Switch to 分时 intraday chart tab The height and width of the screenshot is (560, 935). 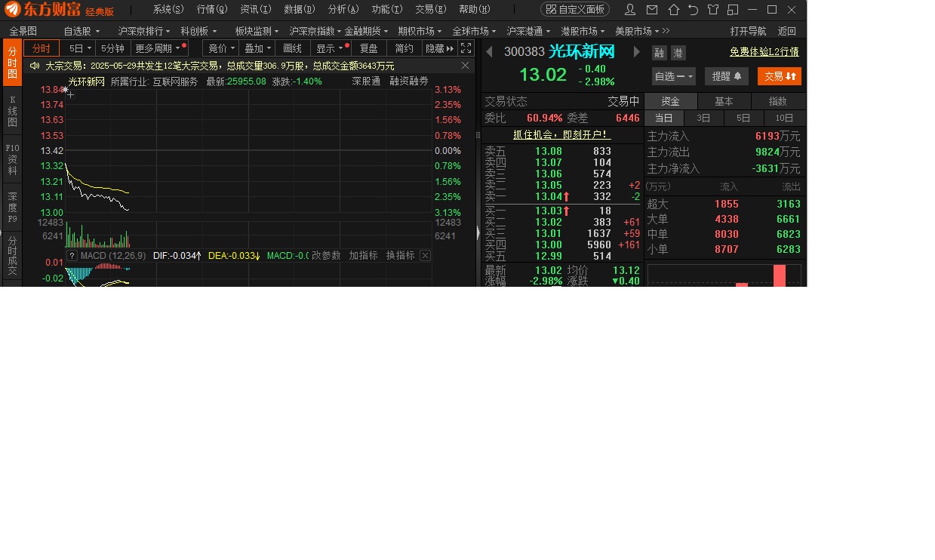click(x=42, y=48)
